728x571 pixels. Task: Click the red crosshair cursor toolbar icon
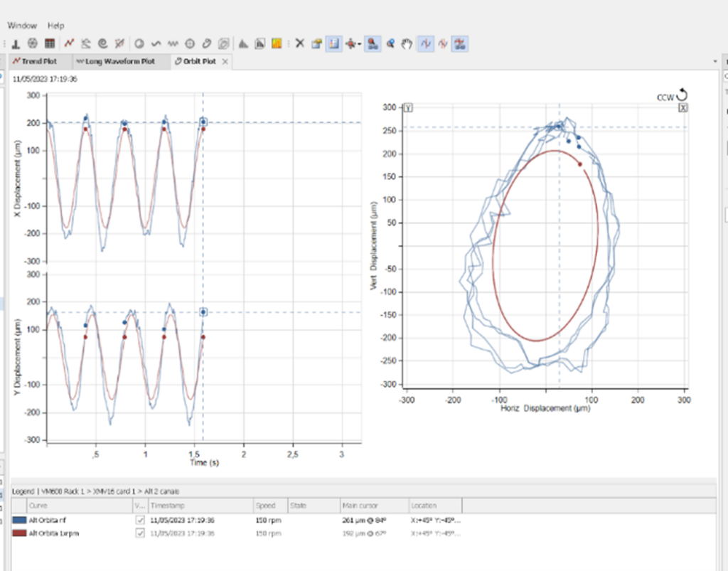pyautogui.click(x=350, y=43)
